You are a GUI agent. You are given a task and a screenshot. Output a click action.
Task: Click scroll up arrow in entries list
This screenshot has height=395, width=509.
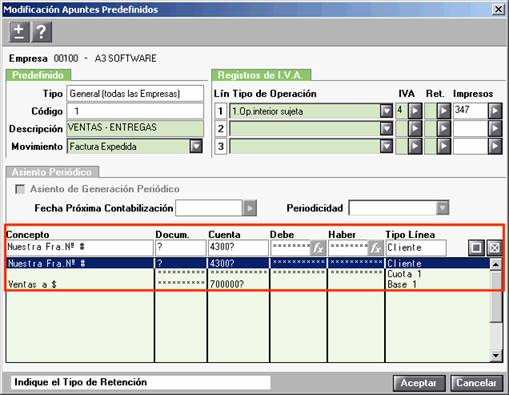pyautogui.click(x=496, y=264)
